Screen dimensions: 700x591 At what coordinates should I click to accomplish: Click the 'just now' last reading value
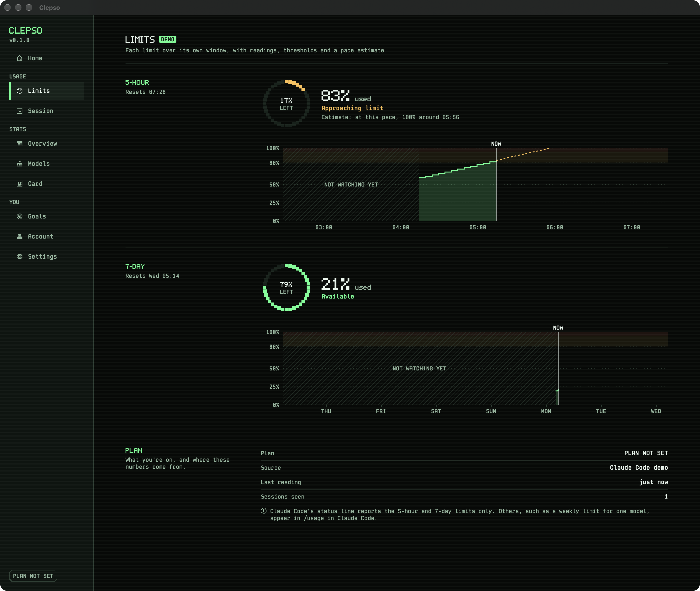[653, 482]
